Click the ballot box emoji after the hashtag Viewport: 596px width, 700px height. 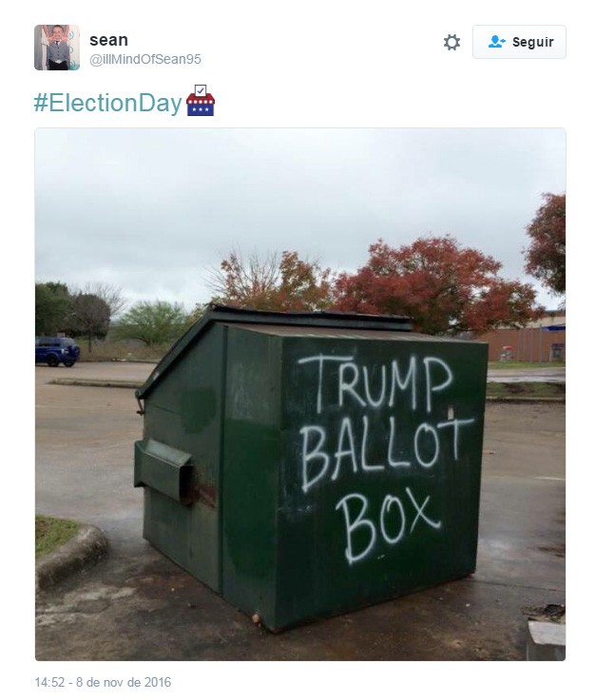(x=201, y=101)
